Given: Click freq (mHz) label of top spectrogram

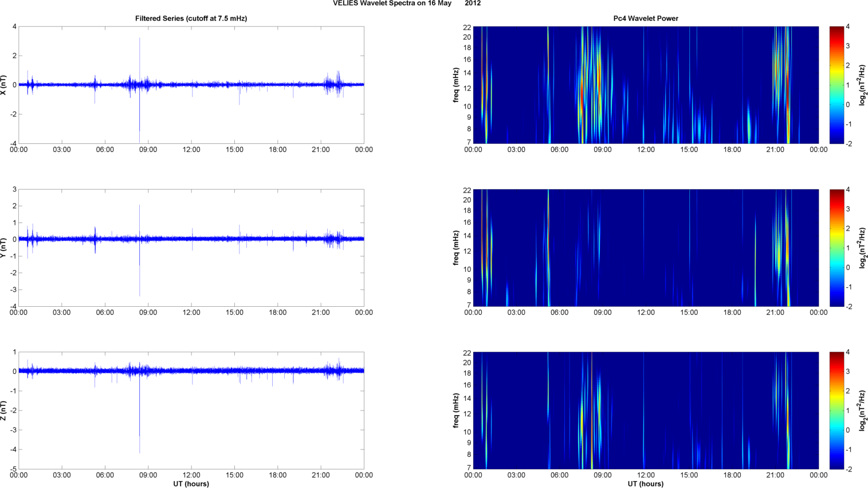Looking at the screenshot, I should [x=456, y=85].
